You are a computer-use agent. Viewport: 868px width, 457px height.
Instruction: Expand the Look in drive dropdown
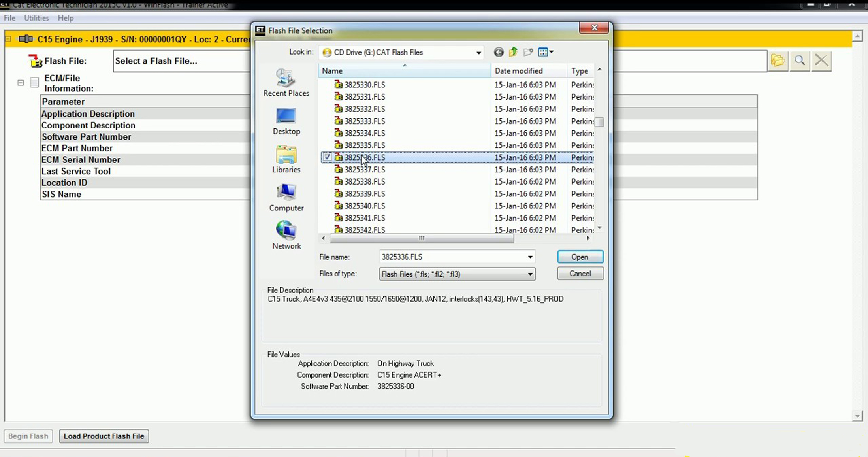tap(478, 53)
